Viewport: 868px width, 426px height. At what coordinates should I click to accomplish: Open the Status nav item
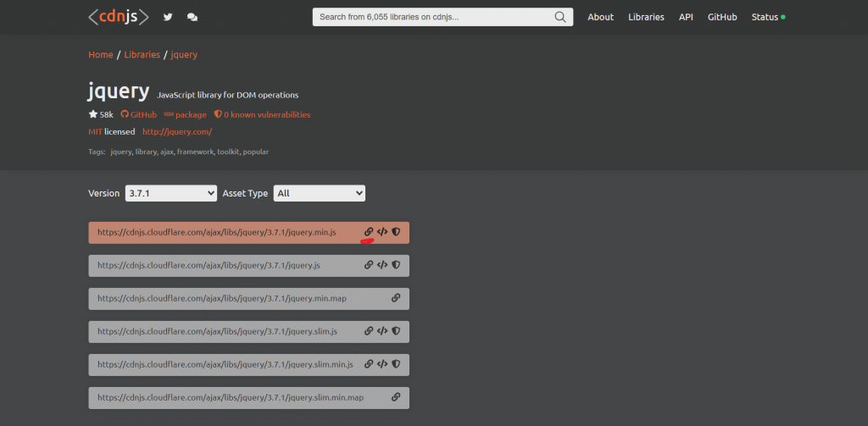(768, 17)
